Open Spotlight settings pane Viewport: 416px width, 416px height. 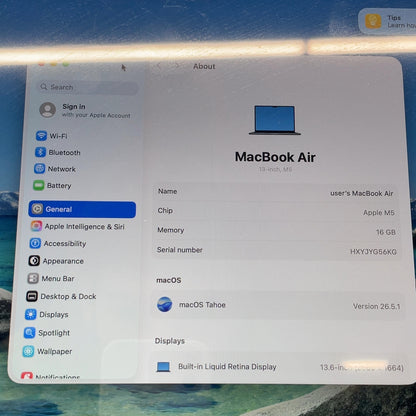[47, 333]
